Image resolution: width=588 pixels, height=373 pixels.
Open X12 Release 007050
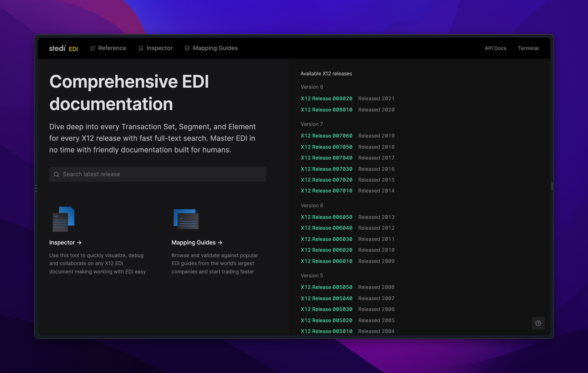point(326,147)
